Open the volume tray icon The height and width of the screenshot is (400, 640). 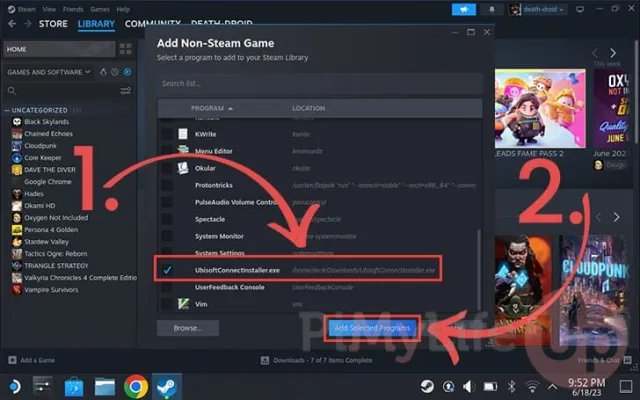[x=469, y=386]
